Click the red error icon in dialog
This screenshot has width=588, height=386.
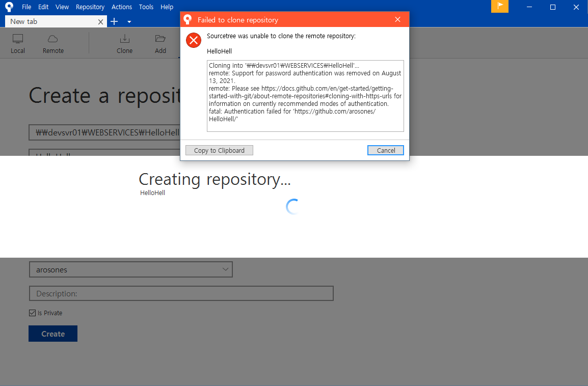(194, 40)
